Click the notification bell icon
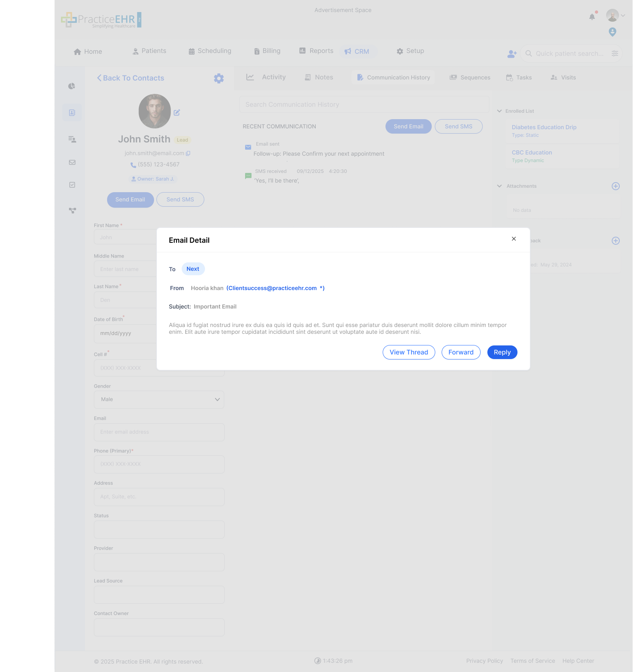This screenshot has width=633, height=672. 592,17
